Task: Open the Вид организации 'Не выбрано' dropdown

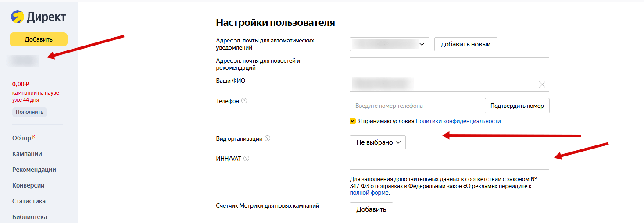Action: tap(378, 142)
